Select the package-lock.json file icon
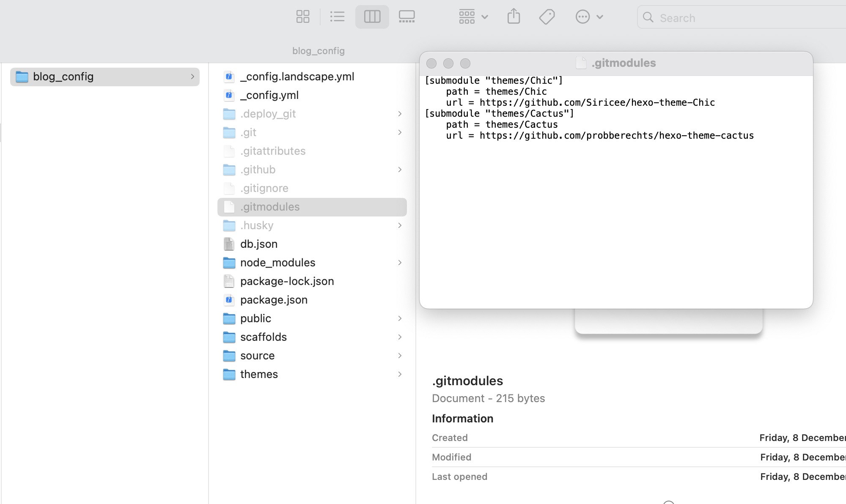Image resolution: width=846 pixels, height=504 pixels. pos(229,281)
